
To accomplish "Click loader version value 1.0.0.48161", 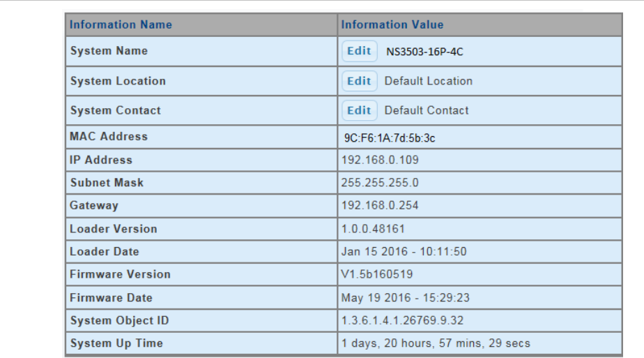I will [373, 229].
